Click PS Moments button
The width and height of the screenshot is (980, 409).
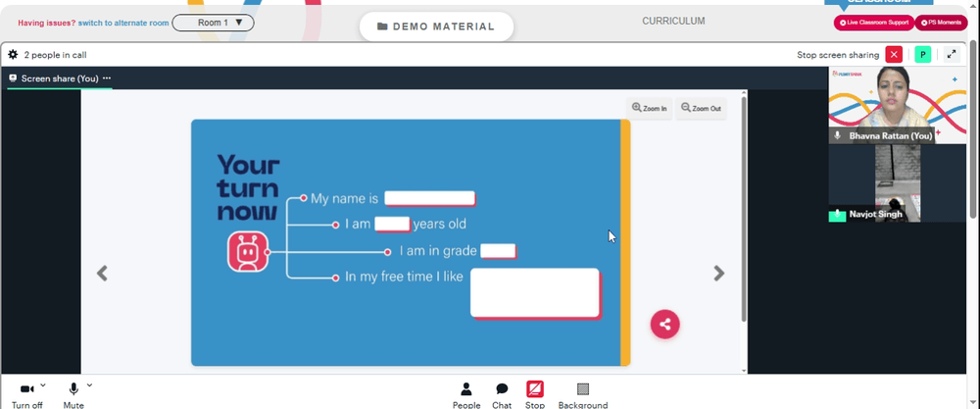tap(941, 23)
